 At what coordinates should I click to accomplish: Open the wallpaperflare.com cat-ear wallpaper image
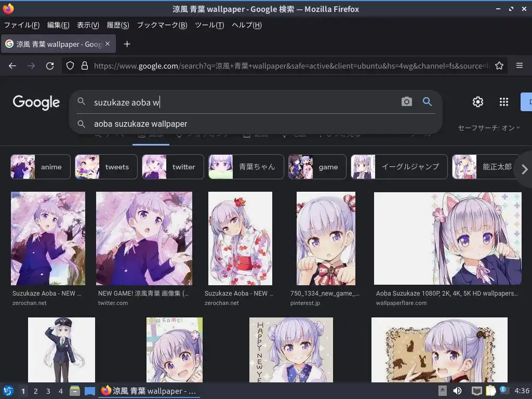click(x=447, y=238)
